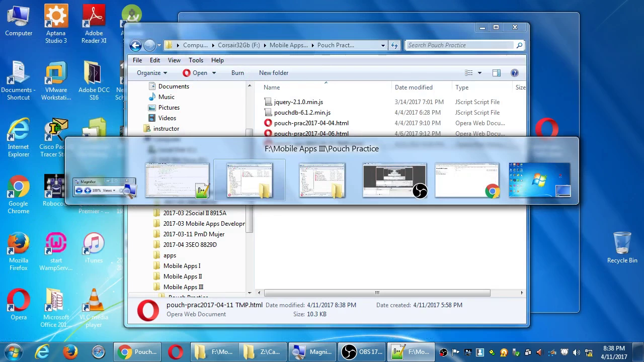Select Mobile Apps III in navigation tree
Screen dimensions: 644x362
tap(183, 287)
